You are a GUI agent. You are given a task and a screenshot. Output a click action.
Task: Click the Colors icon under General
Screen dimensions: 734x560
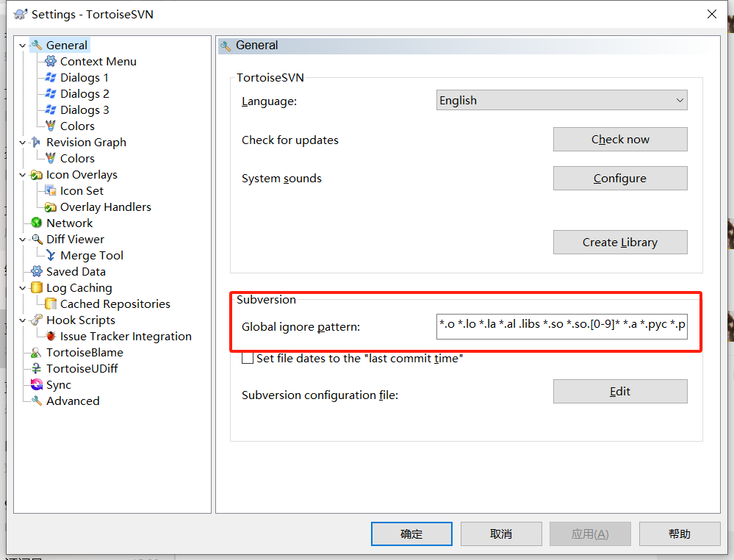(x=51, y=126)
